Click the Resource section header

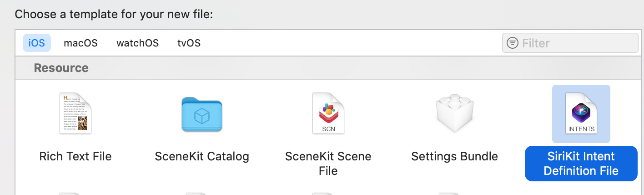pyautogui.click(x=61, y=68)
